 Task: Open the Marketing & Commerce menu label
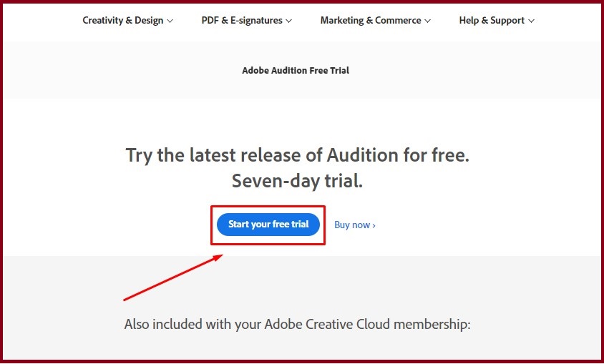[371, 21]
